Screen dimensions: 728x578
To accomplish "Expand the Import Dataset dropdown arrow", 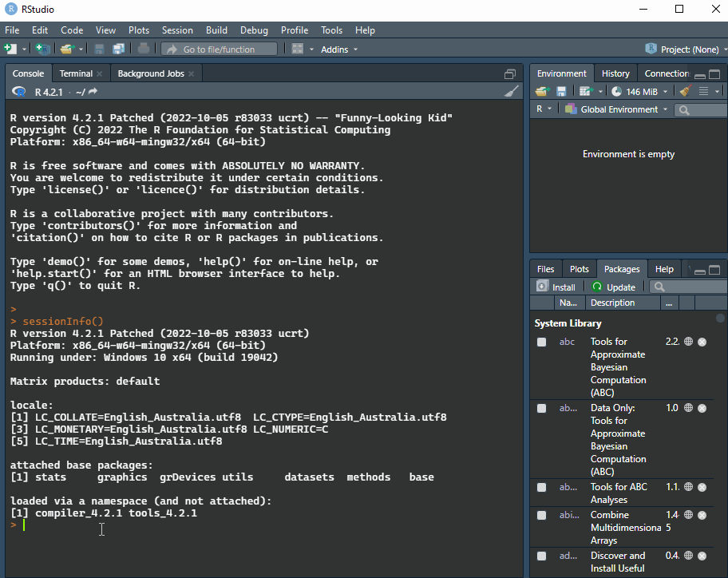I will (x=600, y=90).
